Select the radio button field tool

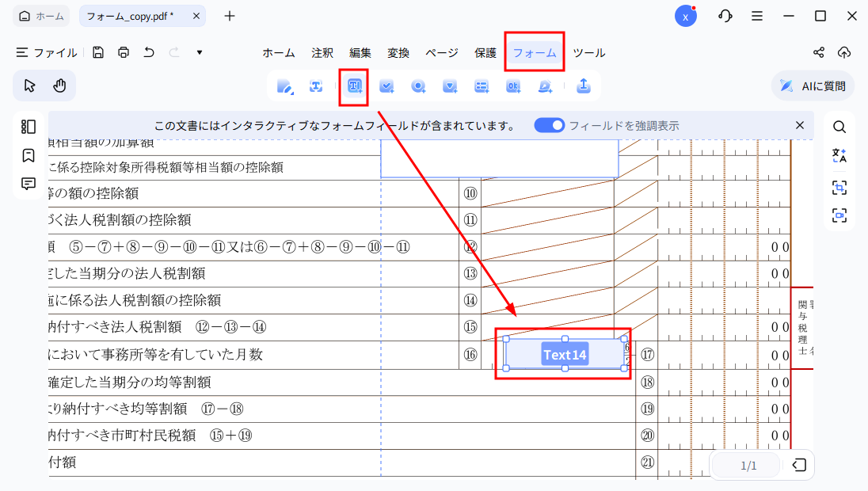pos(418,86)
